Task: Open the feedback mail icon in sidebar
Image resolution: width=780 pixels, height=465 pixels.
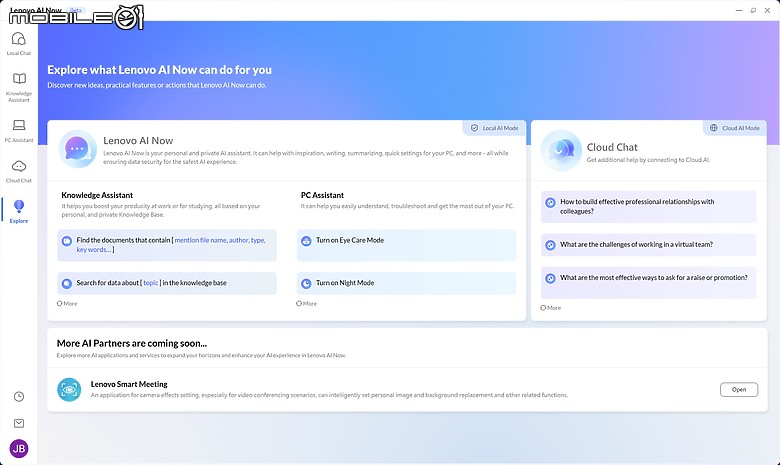Action: [19, 423]
